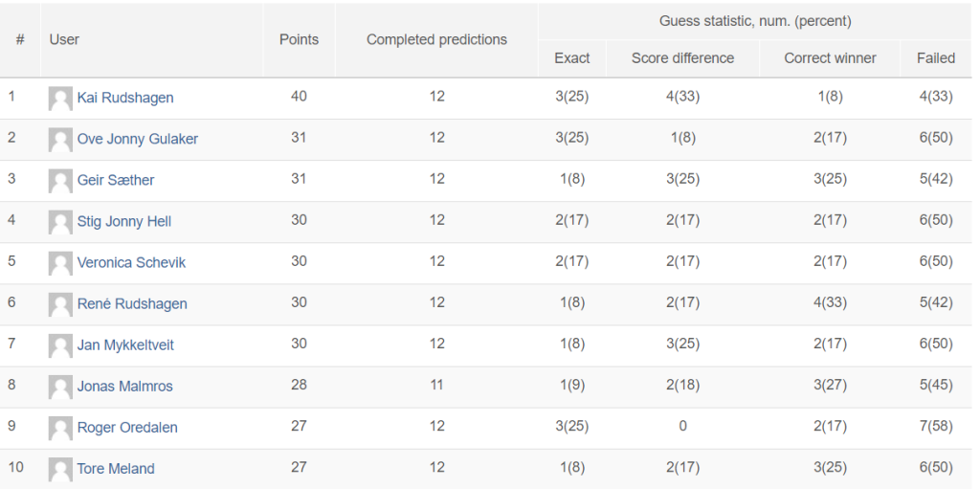Select the Correct winner column header
Viewport: 980px width, 489px height.
830,58
